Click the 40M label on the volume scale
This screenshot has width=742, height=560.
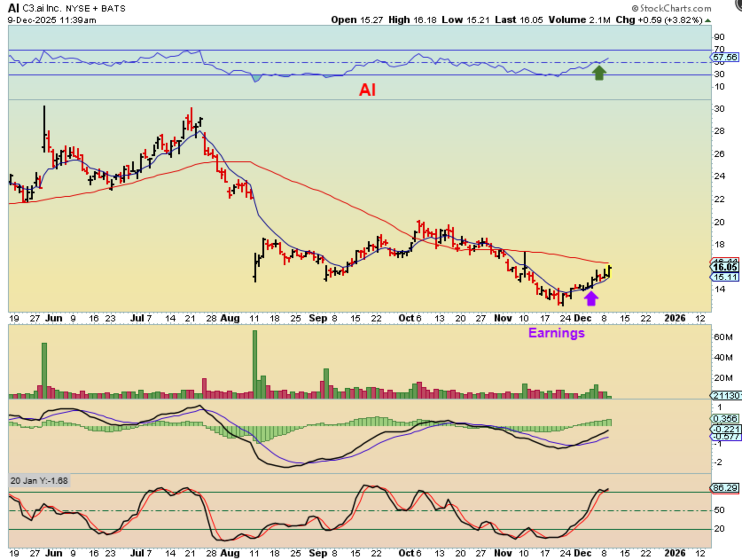[x=723, y=357]
